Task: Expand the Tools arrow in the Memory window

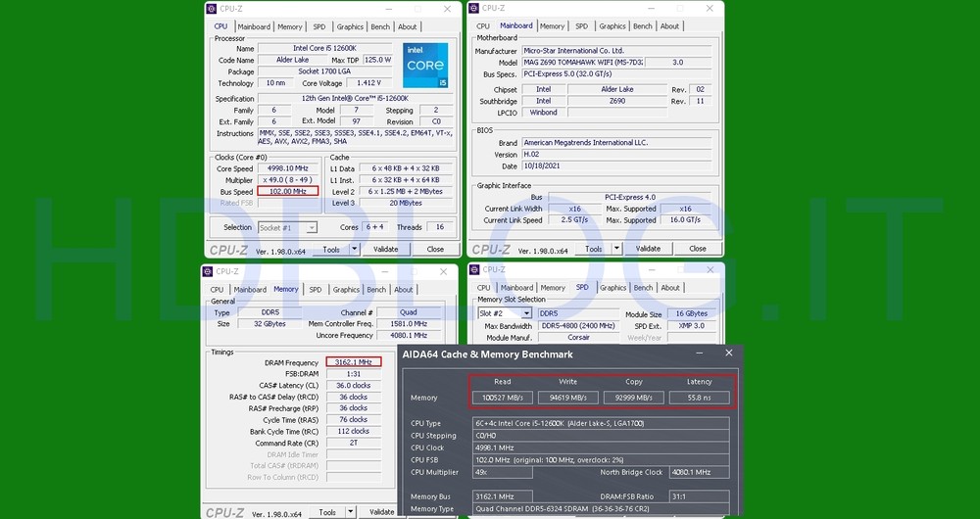Action: (351, 512)
